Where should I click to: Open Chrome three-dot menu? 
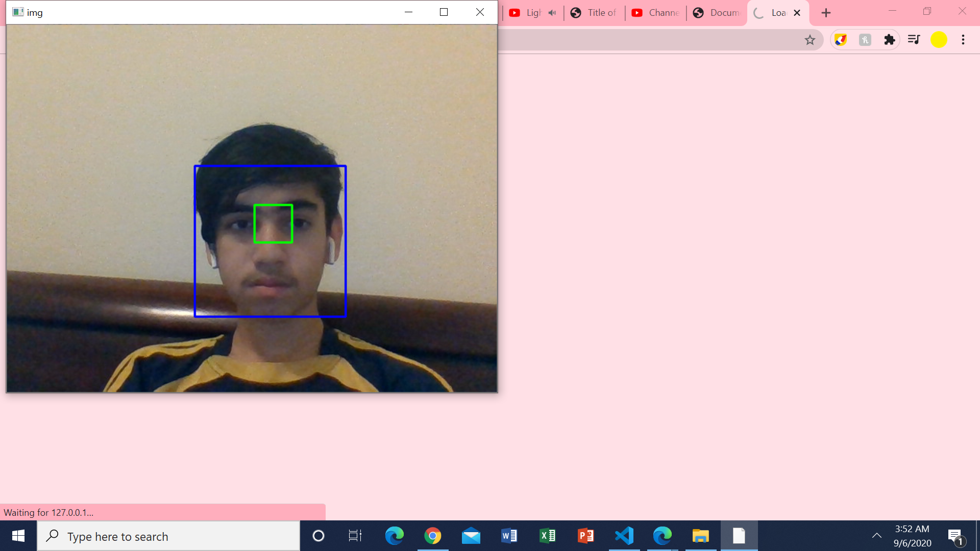point(963,40)
